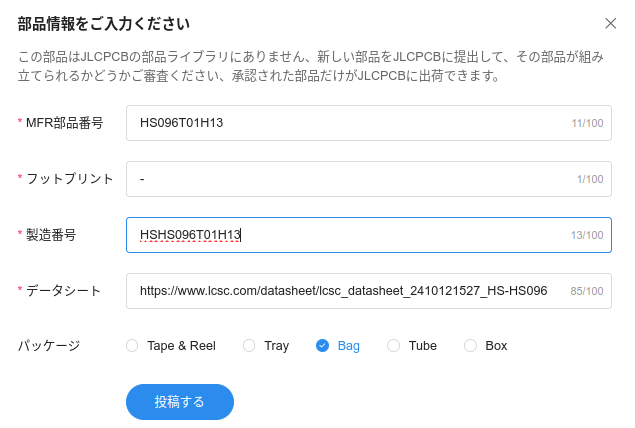Click the 1/100 footprint character counter

pos(590,179)
